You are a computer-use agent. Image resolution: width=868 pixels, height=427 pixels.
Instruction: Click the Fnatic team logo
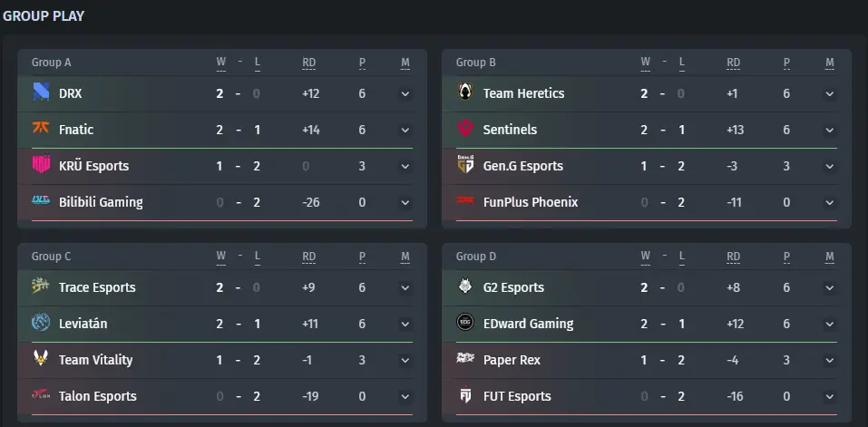tap(41, 129)
